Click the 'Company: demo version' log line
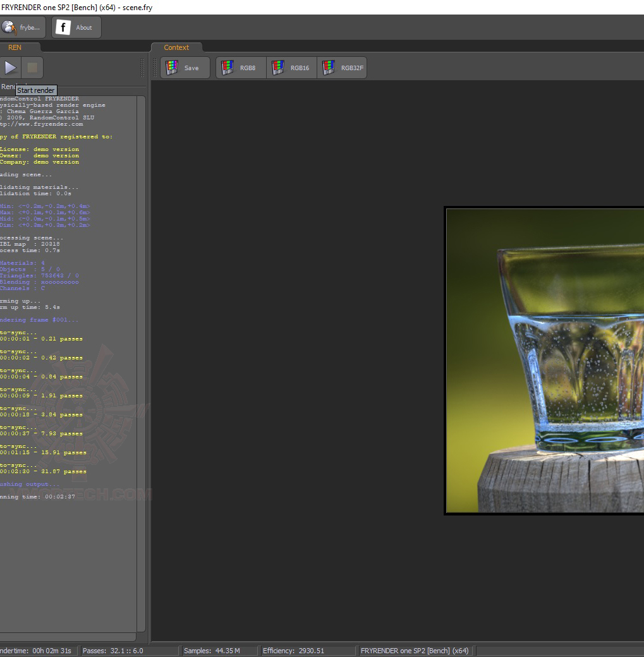Screen dimensions: 644x657 point(39,162)
